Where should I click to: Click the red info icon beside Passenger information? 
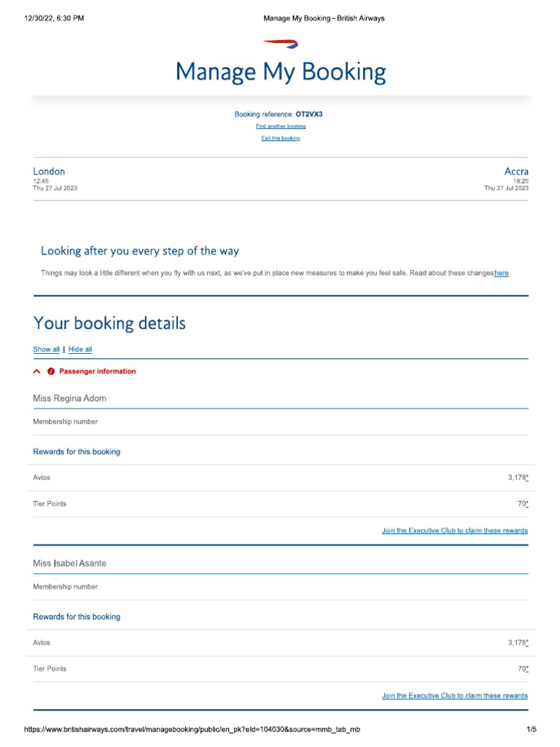coord(51,371)
